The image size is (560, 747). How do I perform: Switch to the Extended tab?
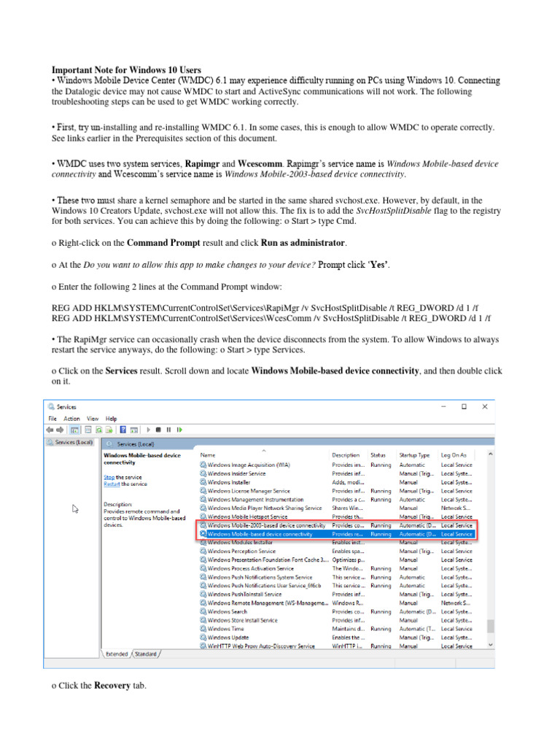[117, 654]
